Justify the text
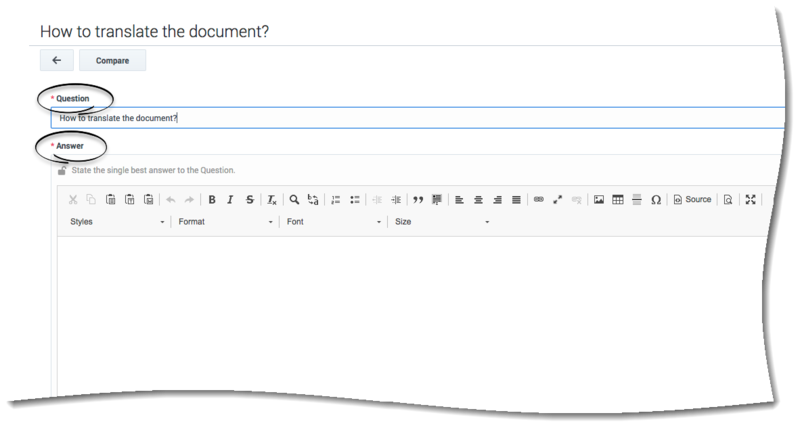This screenshot has width=800, height=428. click(516, 199)
